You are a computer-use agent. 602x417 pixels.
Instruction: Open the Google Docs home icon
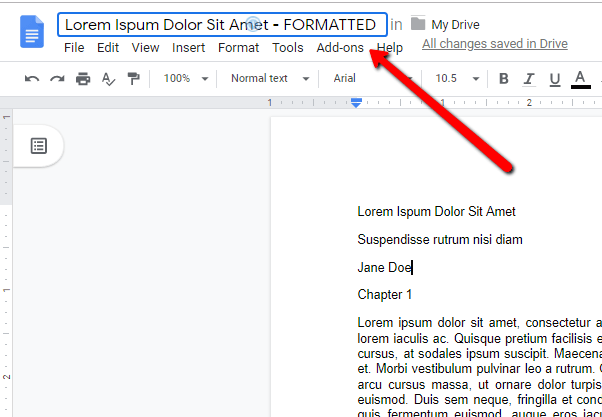coord(32,31)
